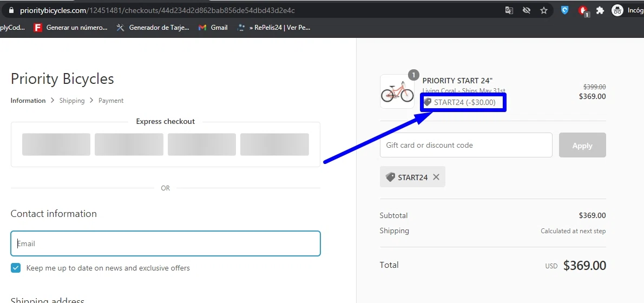Click the START24 (-$30.00) discount line
644x303 pixels.
click(459, 102)
